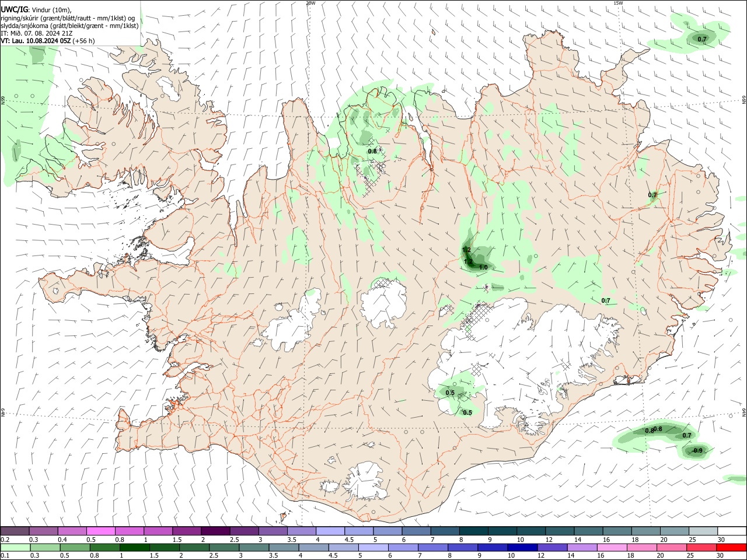Click the 1.0 value in the dark green rain core

tap(483, 268)
